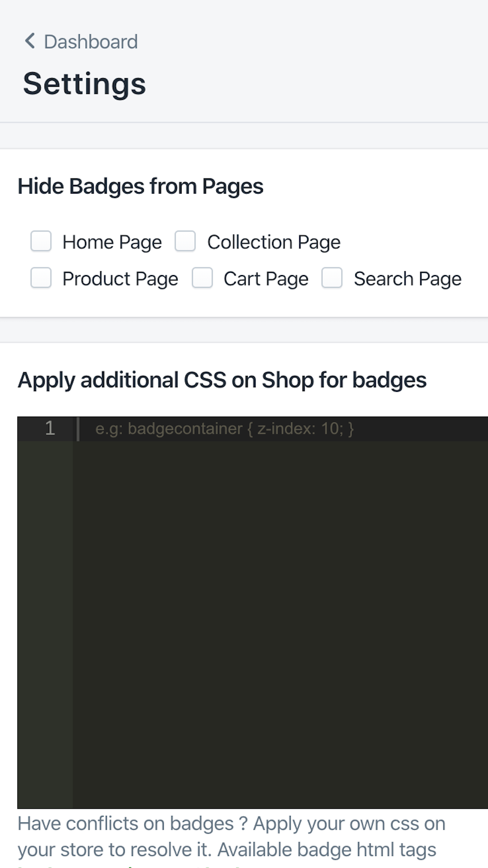Enable the Product Page checkbox
Screen dimensions: 488x868
pyautogui.click(x=41, y=278)
